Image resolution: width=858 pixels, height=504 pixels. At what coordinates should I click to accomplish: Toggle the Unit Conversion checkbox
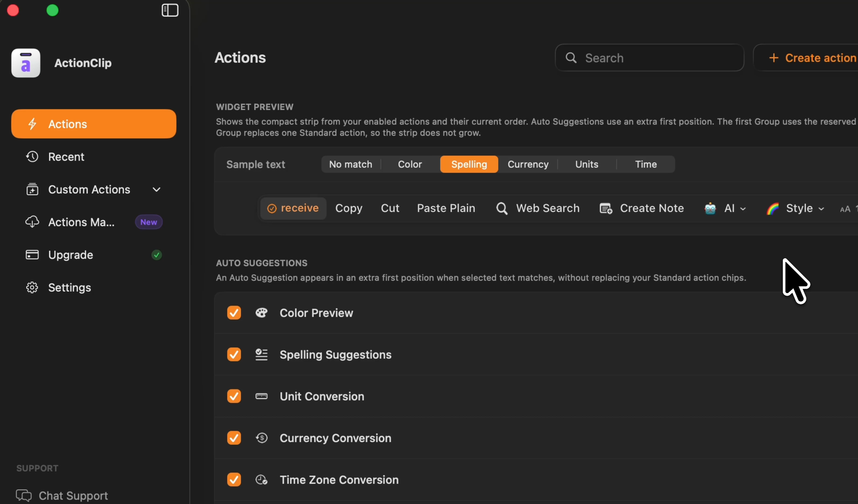(x=234, y=396)
